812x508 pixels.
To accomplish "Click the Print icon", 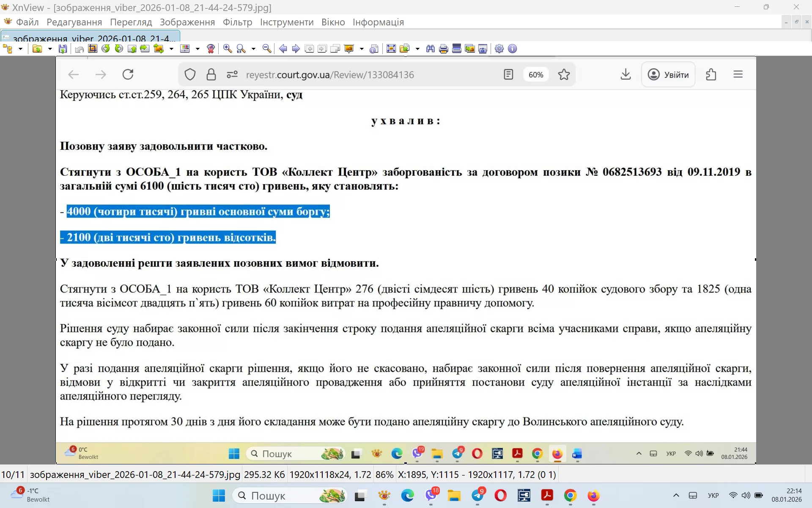I will click(x=443, y=49).
